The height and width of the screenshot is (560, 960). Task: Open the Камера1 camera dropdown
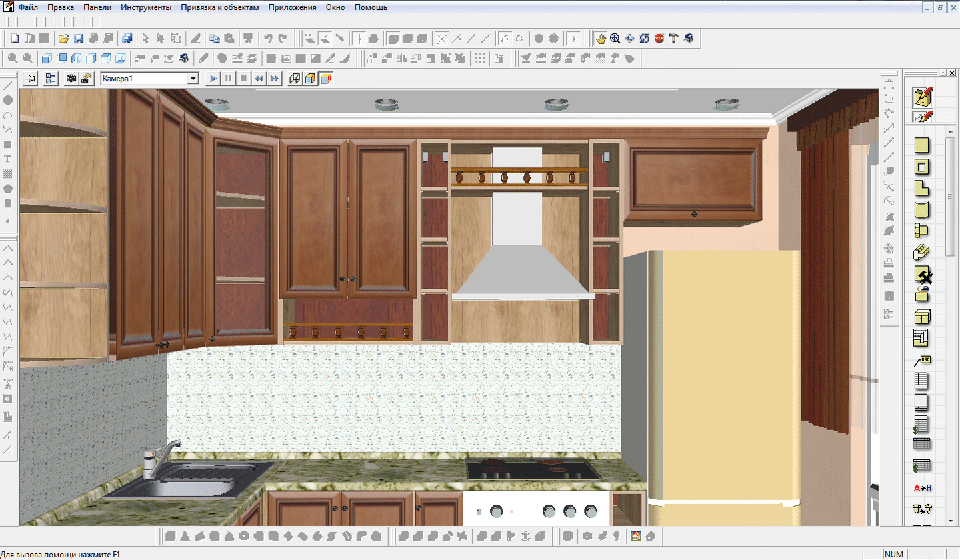tap(193, 79)
